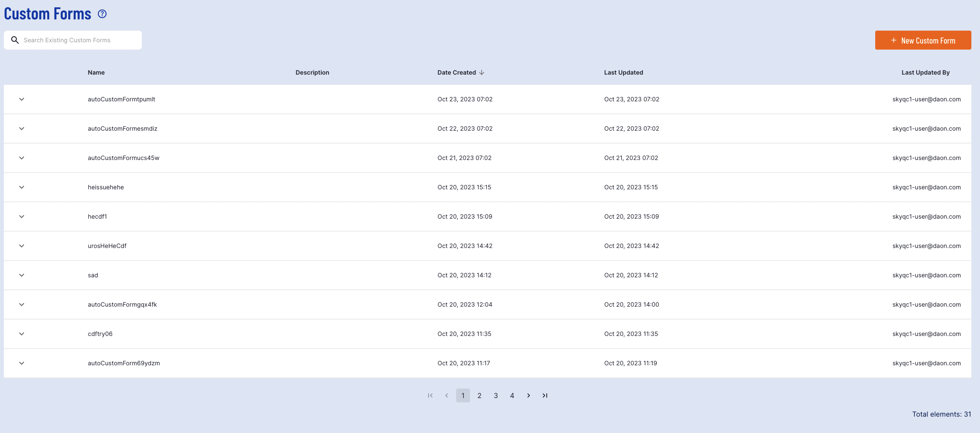Expand the cdftry06 row
The height and width of the screenshot is (433, 980).
tap(22, 334)
